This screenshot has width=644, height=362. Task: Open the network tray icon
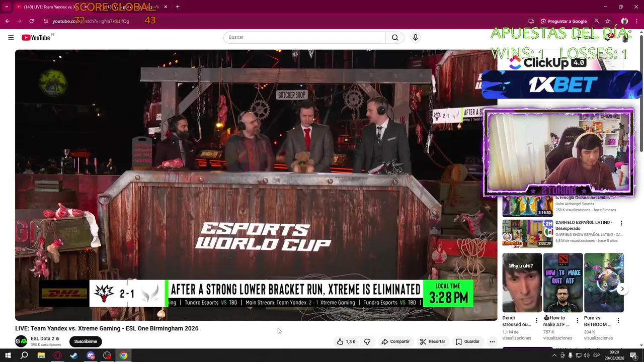click(578, 355)
